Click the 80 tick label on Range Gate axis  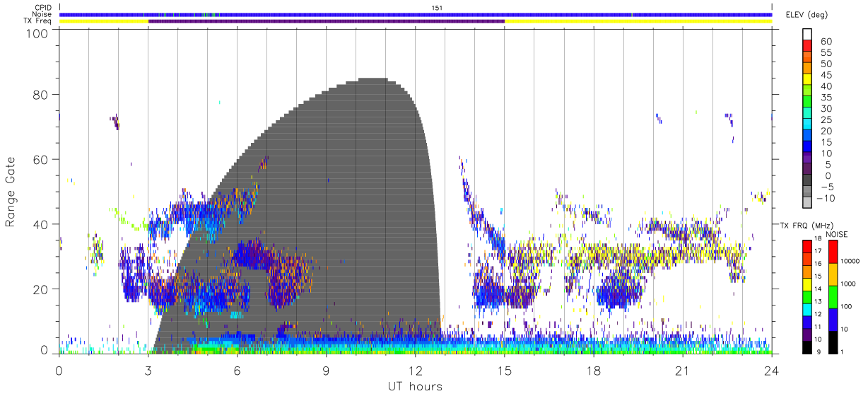point(40,94)
